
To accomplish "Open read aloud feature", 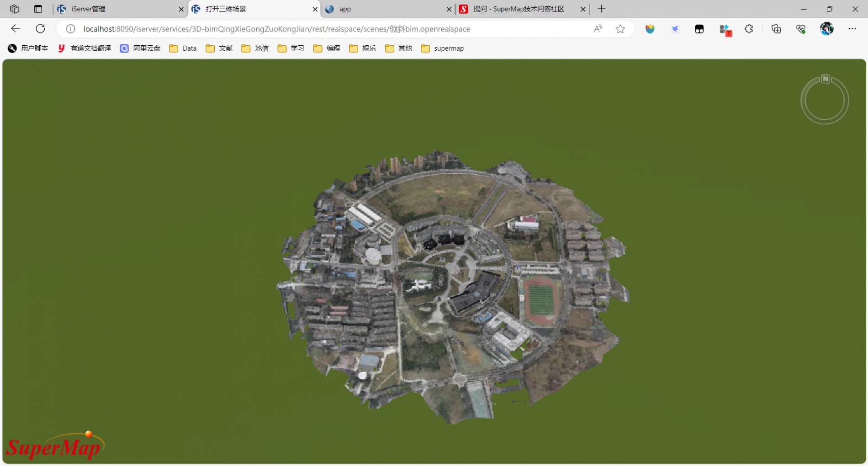I will (x=598, y=29).
